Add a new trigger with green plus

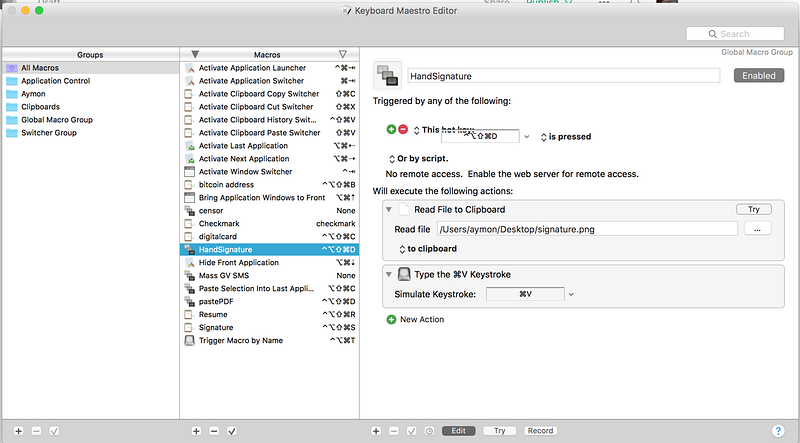coord(391,130)
